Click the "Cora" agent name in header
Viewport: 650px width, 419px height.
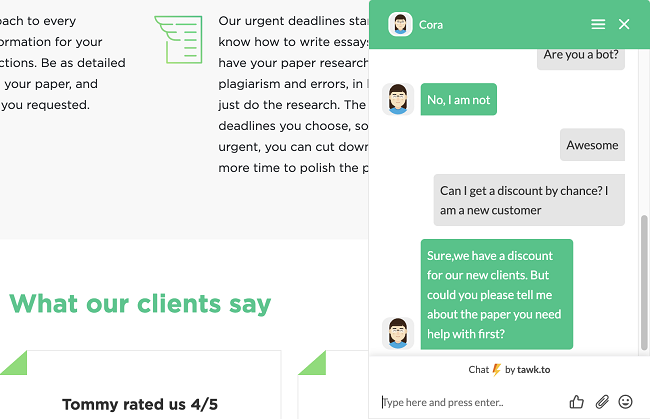tap(431, 25)
